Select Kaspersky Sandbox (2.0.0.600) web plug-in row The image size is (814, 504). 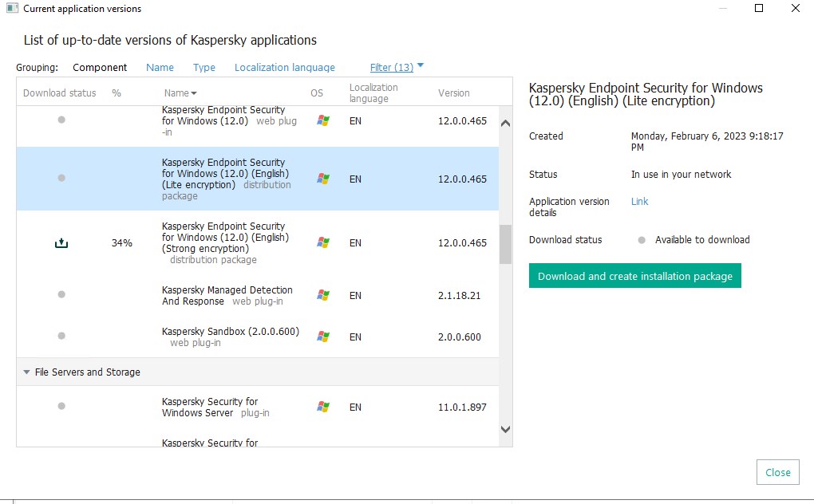231,337
